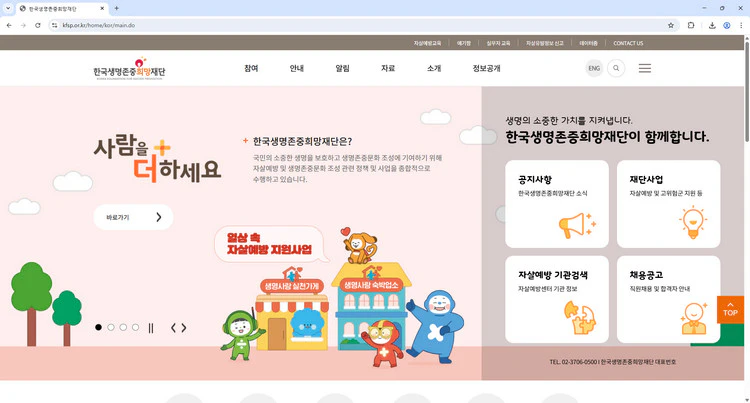Select the fourth slide indicator dot

pos(135,327)
